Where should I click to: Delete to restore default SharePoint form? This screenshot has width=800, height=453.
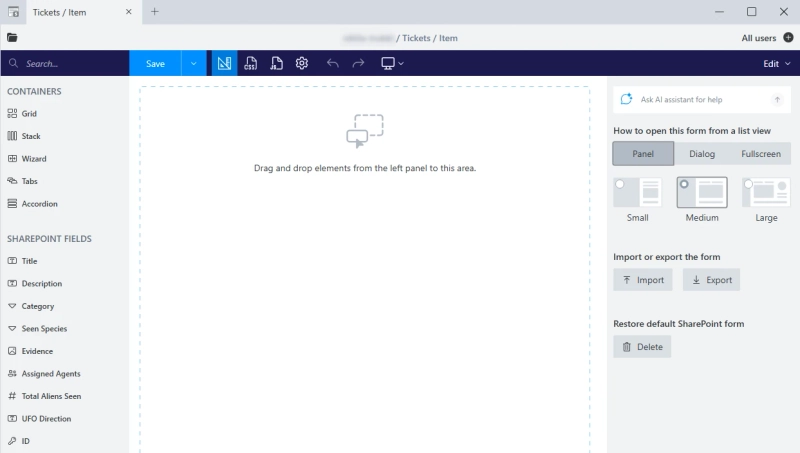tap(642, 347)
